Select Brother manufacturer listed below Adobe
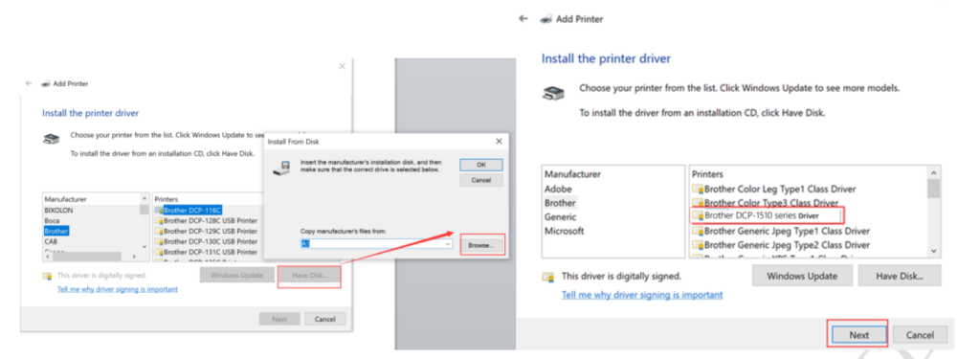 [560, 203]
